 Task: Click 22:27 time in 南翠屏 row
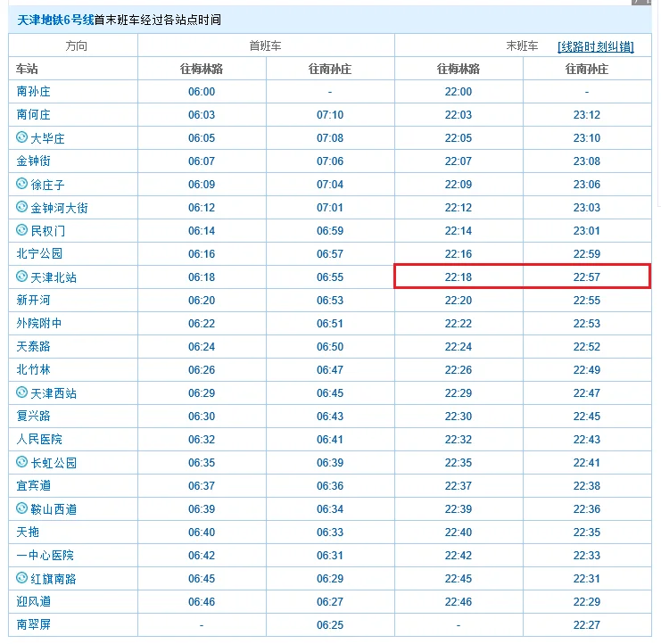click(586, 624)
